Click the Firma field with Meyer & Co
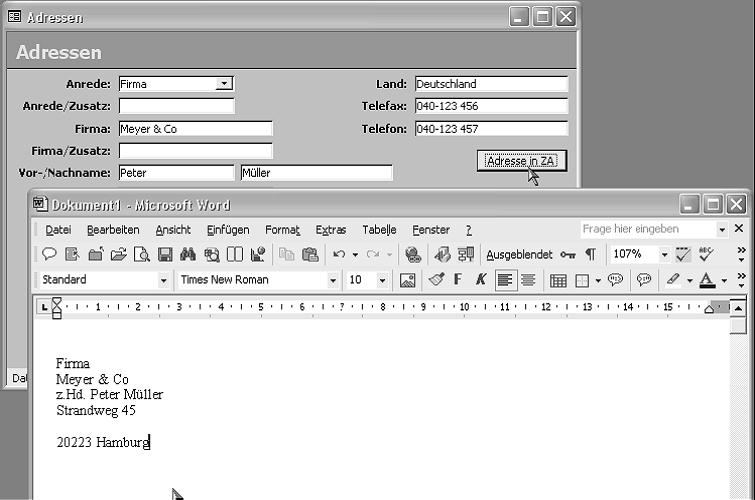This screenshot has height=500, width=755. 195,129
